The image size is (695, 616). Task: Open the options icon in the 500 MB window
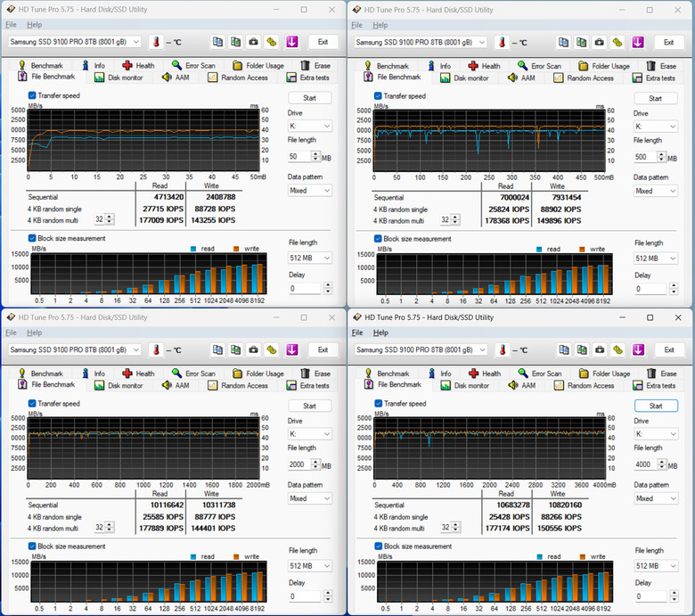[x=617, y=42]
